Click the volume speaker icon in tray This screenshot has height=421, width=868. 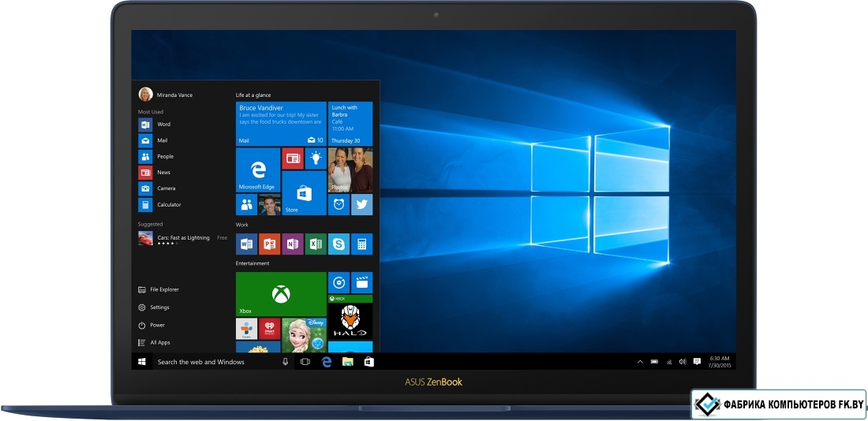(683, 362)
